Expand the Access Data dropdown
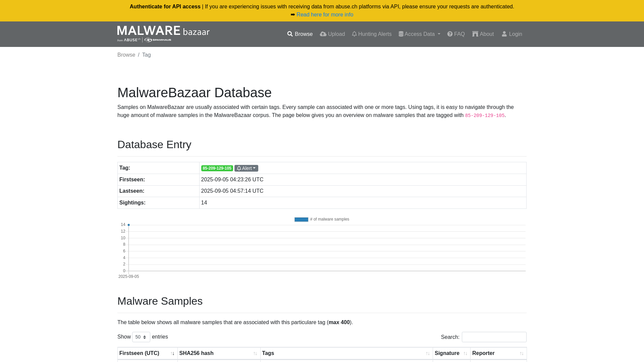Screen dimensions: 644x362 tap(419, 34)
